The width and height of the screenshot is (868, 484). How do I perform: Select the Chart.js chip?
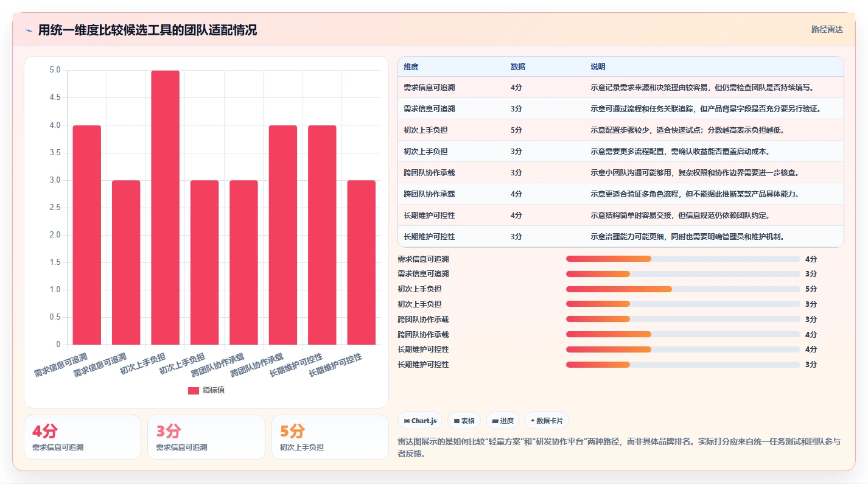[421, 421]
